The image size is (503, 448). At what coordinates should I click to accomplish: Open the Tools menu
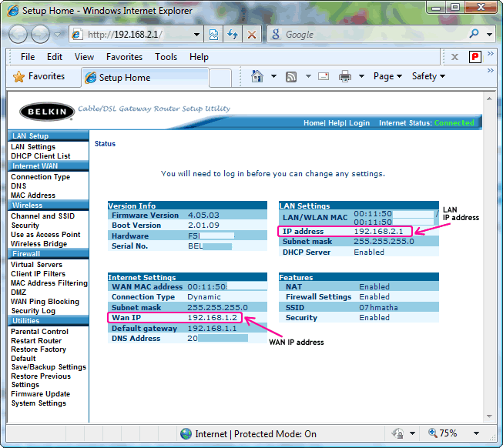166,57
